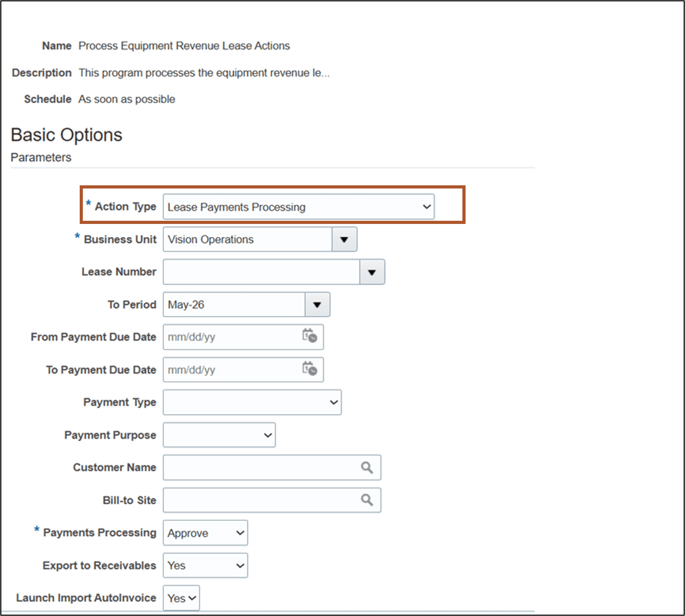The width and height of the screenshot is (685, 616).
Task: Open Payments Processing dropdown set to Approve
Action: click(x=205, y=533)
